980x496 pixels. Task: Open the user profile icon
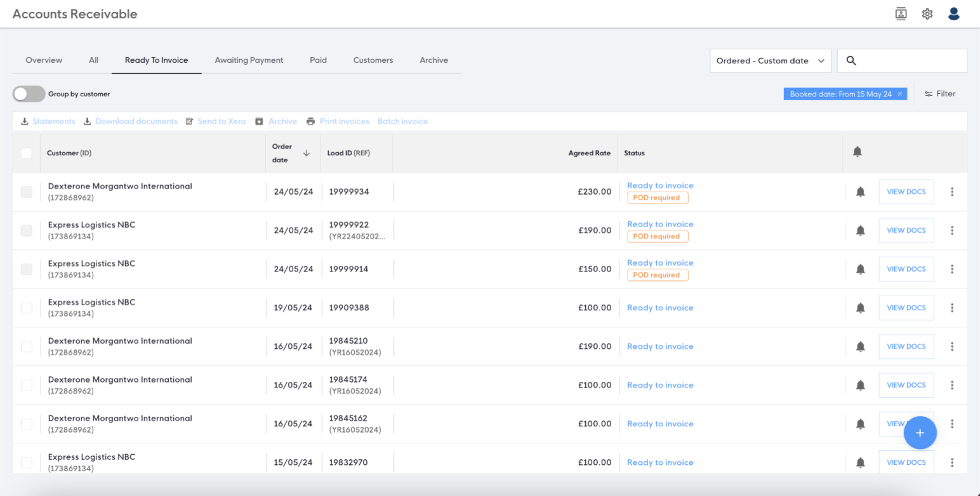point(953,14)
